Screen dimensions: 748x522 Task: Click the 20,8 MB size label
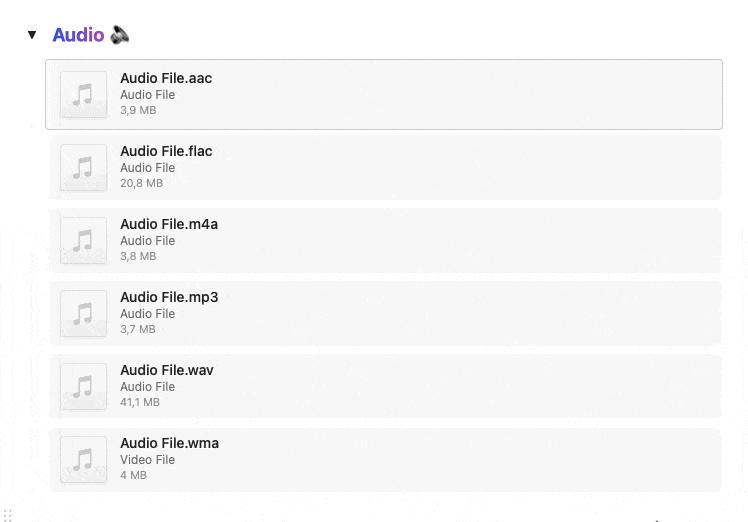pos(141,183)
